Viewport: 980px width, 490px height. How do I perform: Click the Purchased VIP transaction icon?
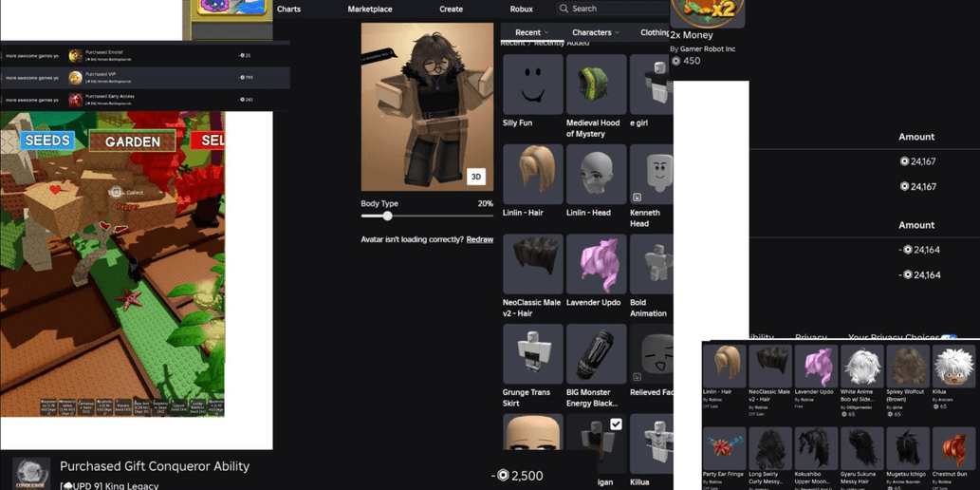tap(76, 78)
